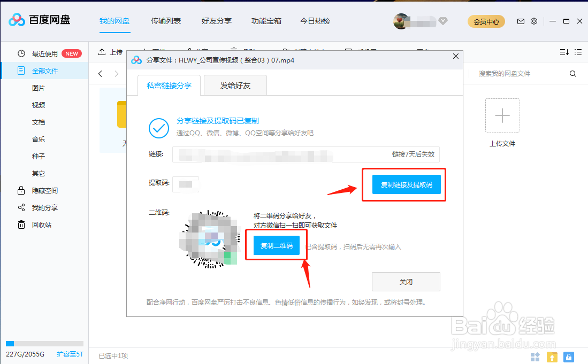Image resolution: width=588 pixels, height=364 pixels.
Task: Maximize the Baidu Netdisk window
Action: click(x=566, y=21)
